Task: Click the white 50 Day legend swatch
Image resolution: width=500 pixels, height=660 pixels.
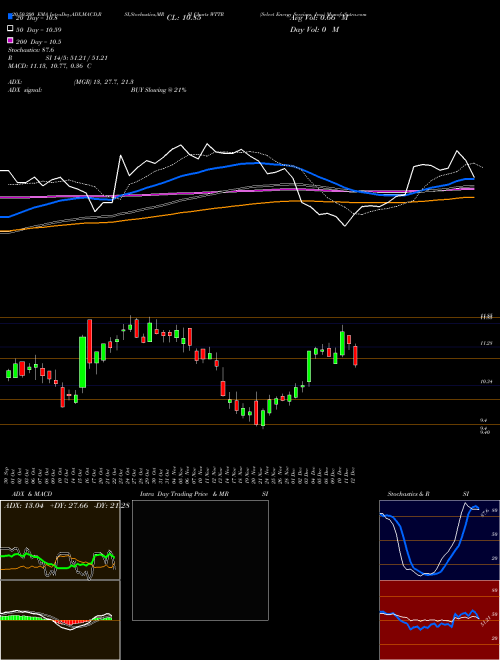Action: point(10,29)
